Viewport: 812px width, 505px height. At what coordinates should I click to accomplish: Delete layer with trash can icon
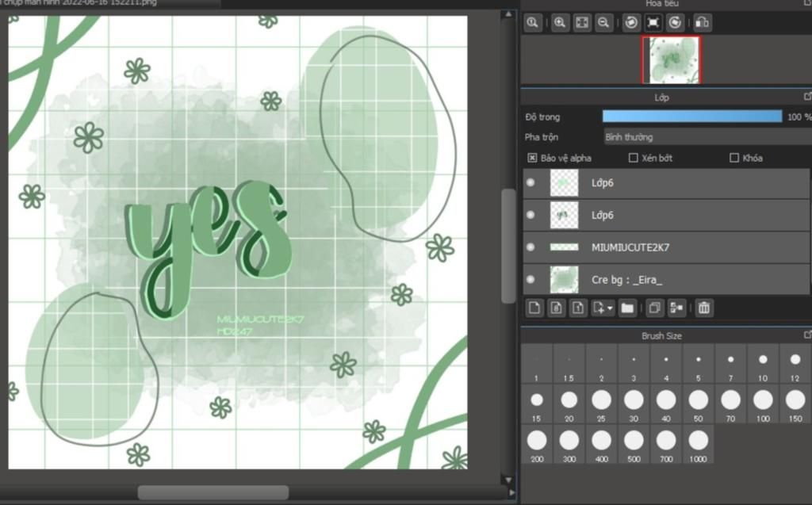click(x=703, y=308)
